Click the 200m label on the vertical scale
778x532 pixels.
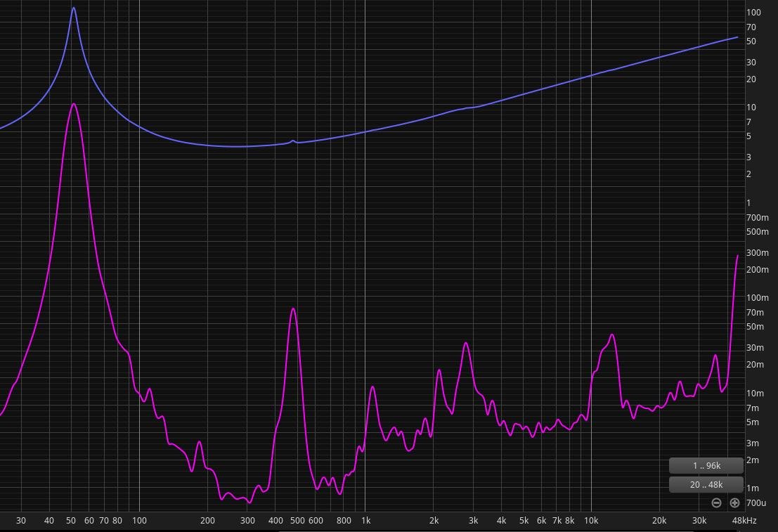(x=757, y=269)
